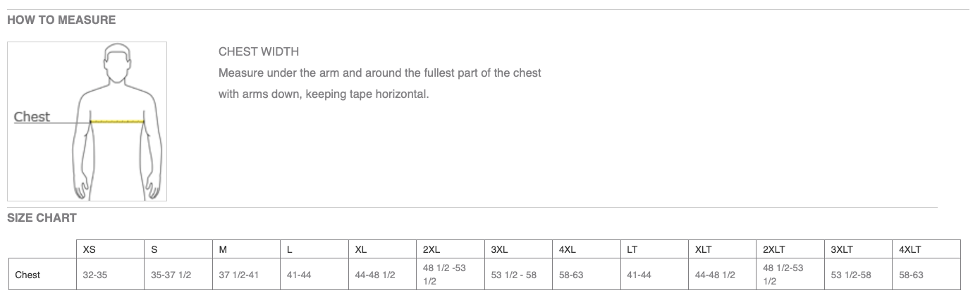
Task: Select the SIZE CHART heading
Action: pos(42,218)
